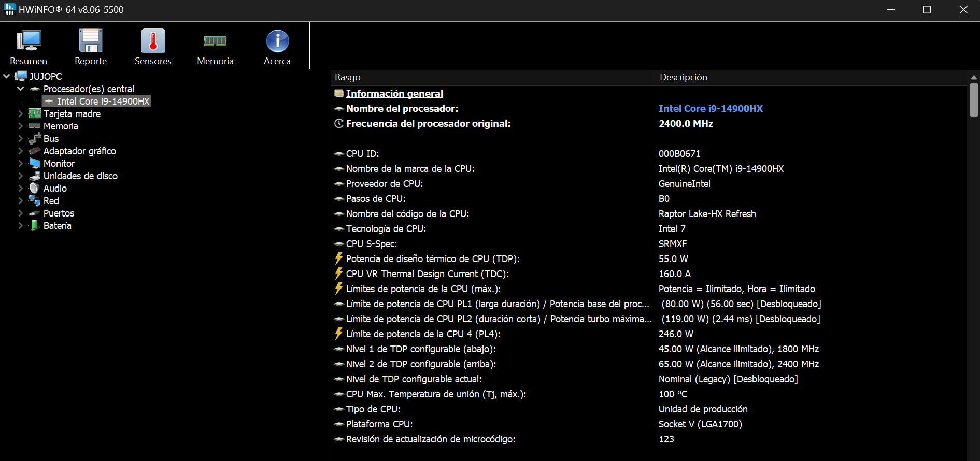Click the Batería battery icon

click(x=35, y=225)
